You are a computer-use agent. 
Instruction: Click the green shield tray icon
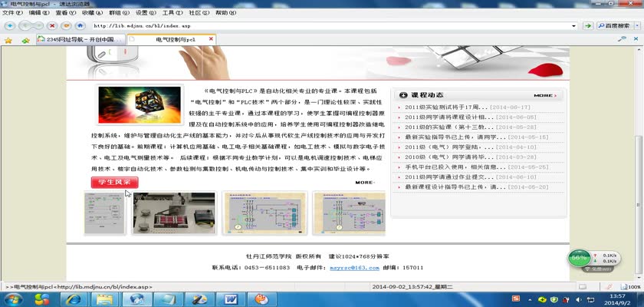554,299
